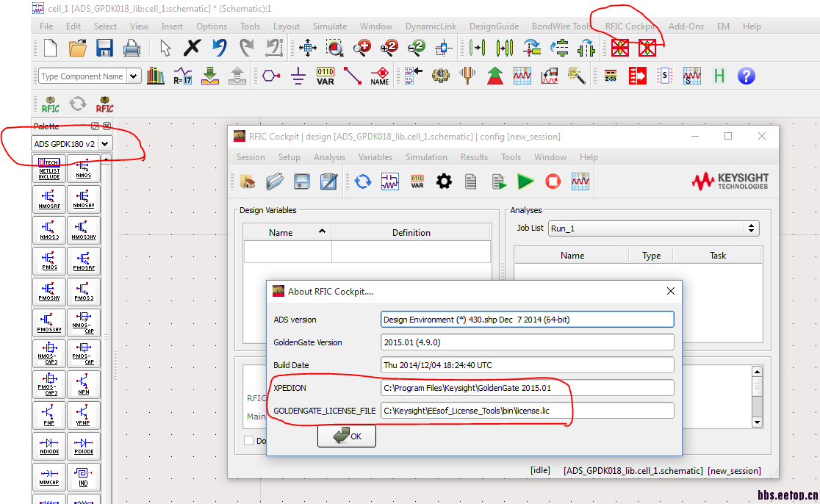The height and width of the screenshot is (504, 820).
Task: Run simulation with green play icon in Cockpit
Action: [x=525, y=181]
